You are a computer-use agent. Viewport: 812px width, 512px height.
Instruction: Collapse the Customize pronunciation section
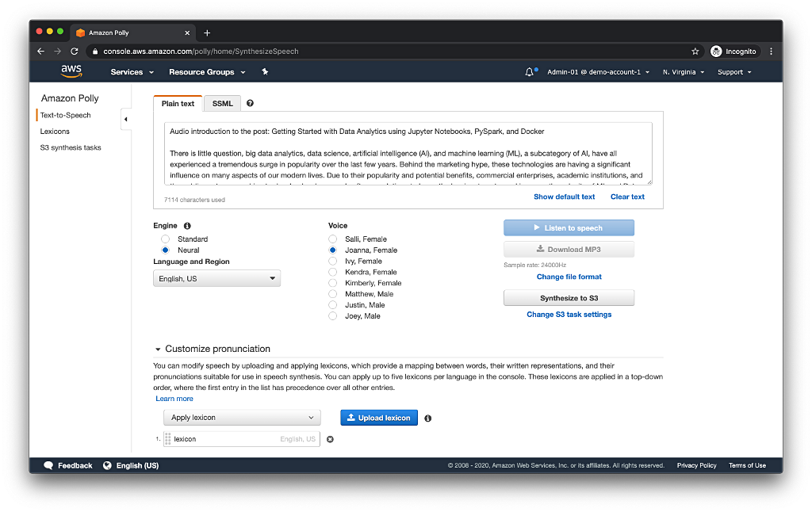click(157, 349)
